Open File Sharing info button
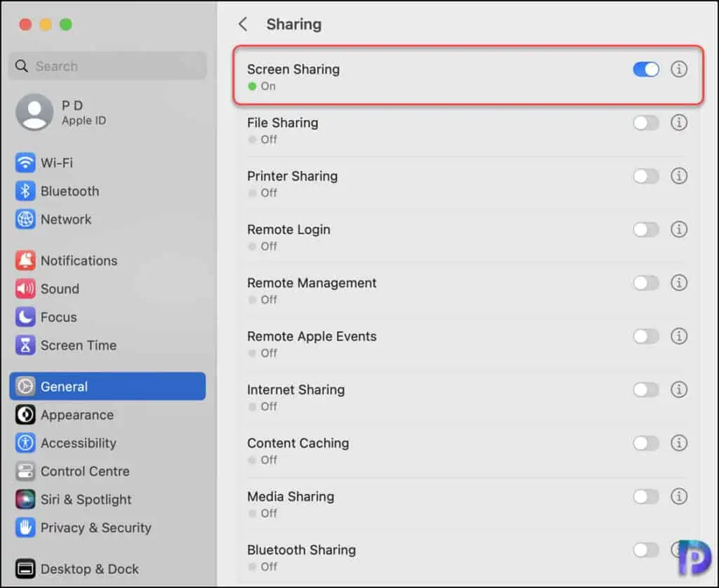The height and width of the screenshot is (588, 719). [x=679, y=123]
